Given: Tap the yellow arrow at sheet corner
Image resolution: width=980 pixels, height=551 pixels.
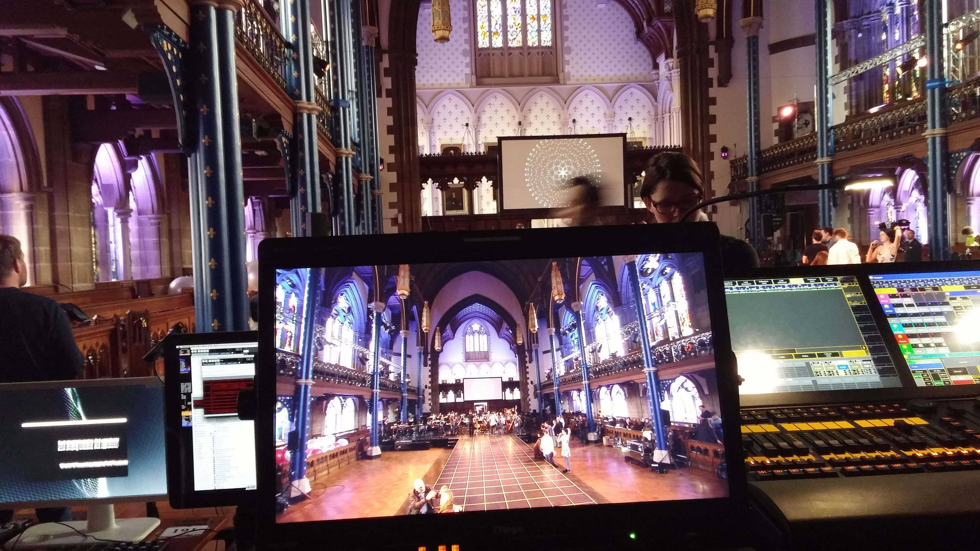Looking at the screenshot, I should click(864, 348).
